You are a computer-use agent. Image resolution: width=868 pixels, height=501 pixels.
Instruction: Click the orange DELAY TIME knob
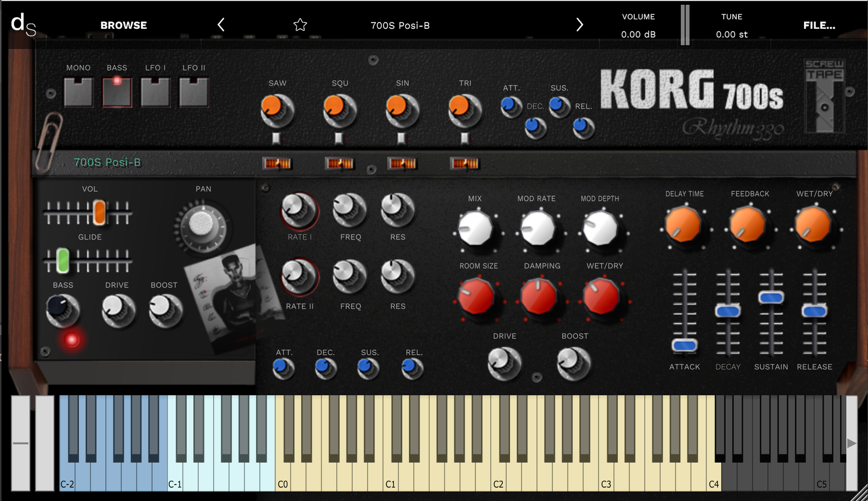(683, 224)
